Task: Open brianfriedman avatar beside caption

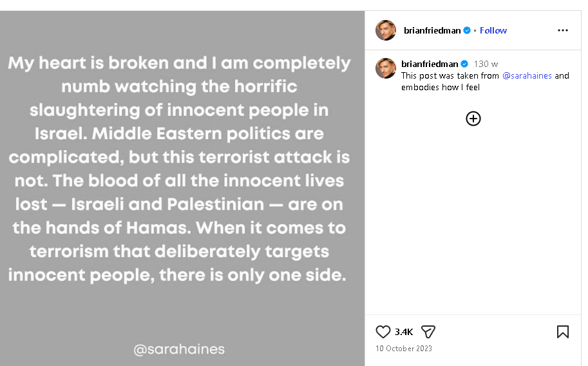Action: click(x=386, y=68)
